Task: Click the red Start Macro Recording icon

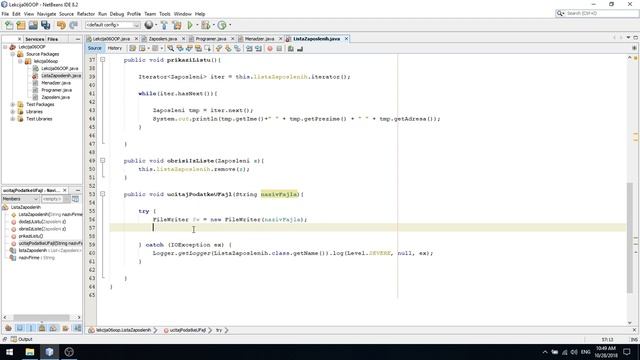Action: (x=270, y=49)
